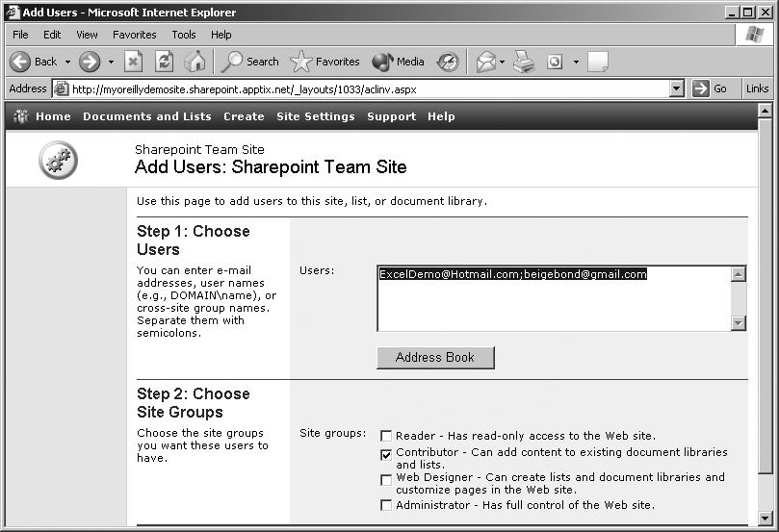Click the gears Site Settings image

point(58,161)
